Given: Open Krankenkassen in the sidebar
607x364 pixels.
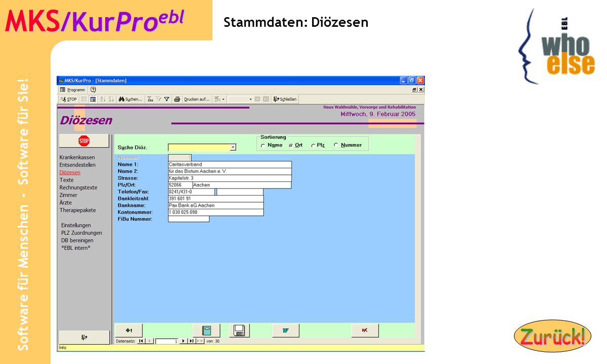Looking at the screenshot, I should coord(77,157).
